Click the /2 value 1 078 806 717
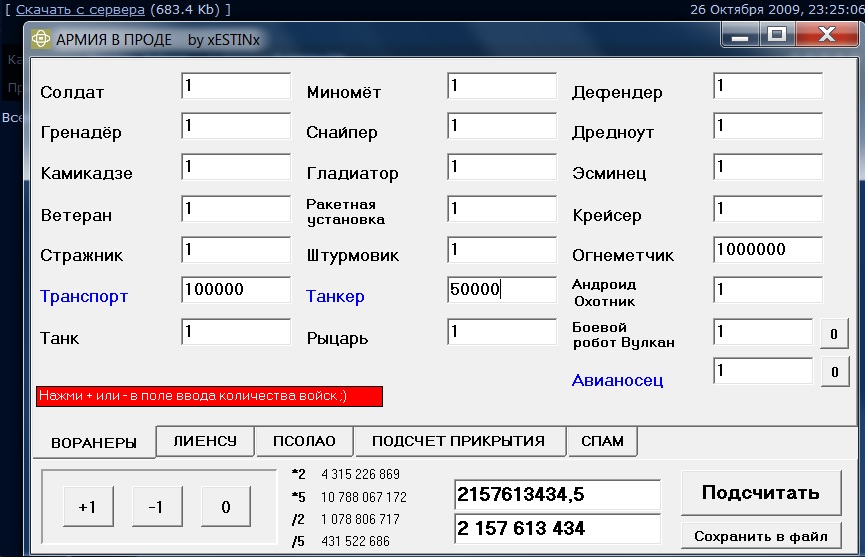865x557 pixels. [x=360, y=519]
